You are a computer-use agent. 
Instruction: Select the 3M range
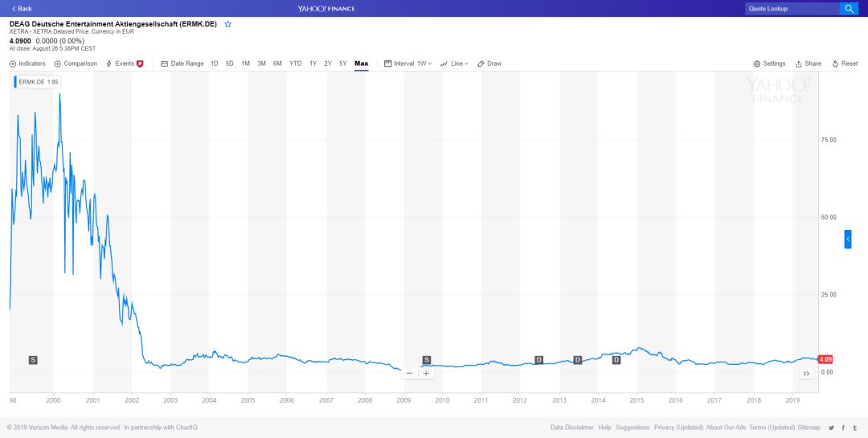coord(261,63)
